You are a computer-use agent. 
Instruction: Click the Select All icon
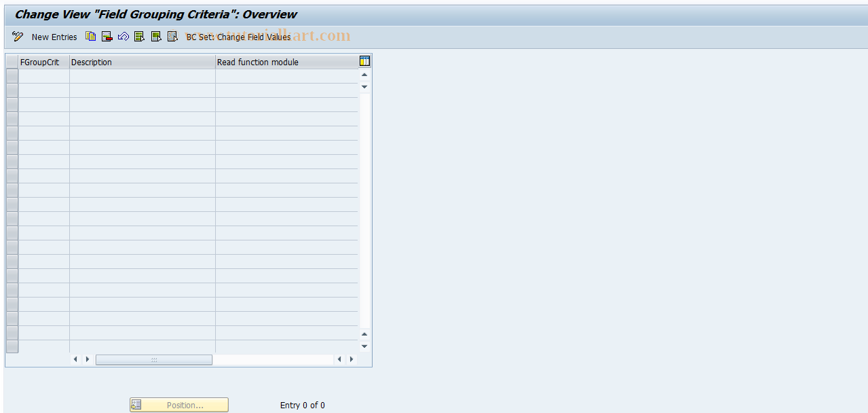click(140, 37)
